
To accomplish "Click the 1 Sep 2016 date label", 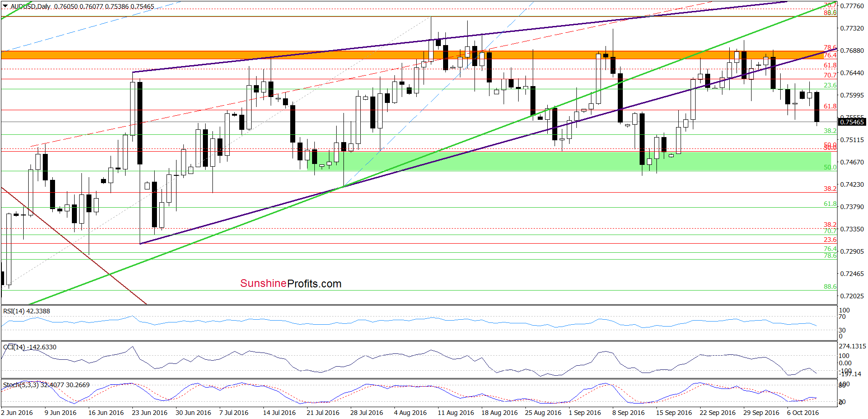I will [x=585, y=413].
